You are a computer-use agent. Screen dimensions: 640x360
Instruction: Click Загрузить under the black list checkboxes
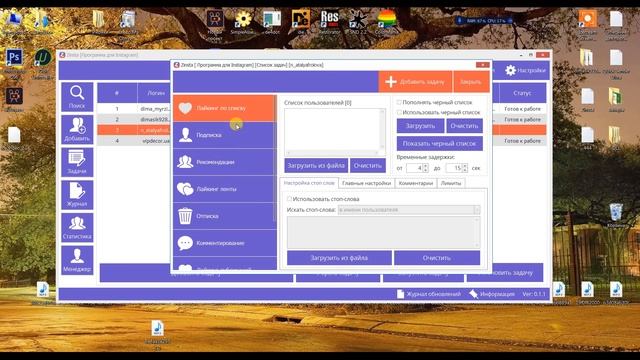pyautogui.click(x=420, y=126)
